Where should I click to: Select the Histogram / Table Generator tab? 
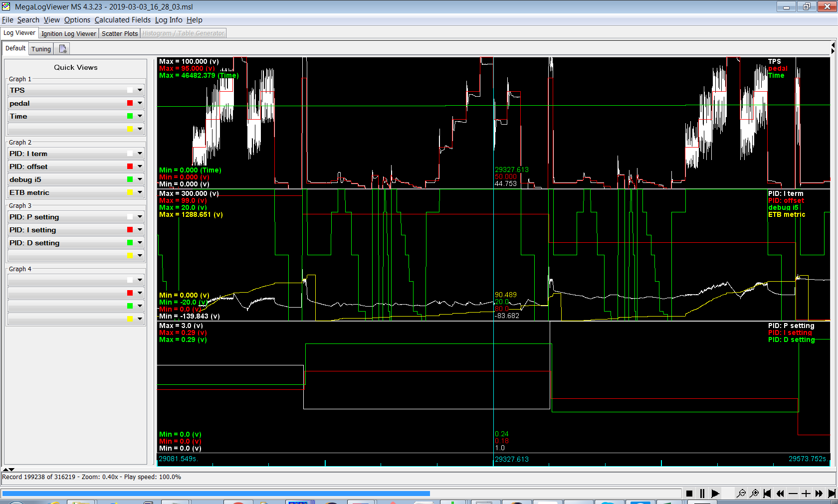click(x=184, y=33)
